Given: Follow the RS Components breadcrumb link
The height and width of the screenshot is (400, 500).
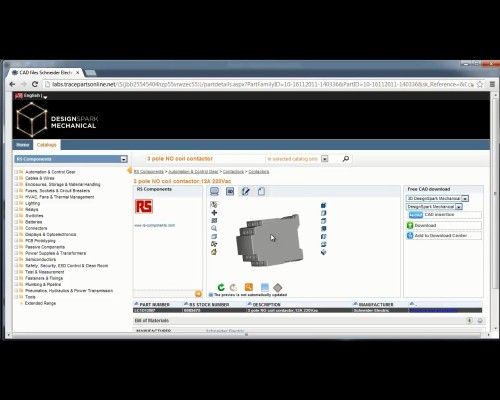Looking at the screenshot, I should point(149,172).
